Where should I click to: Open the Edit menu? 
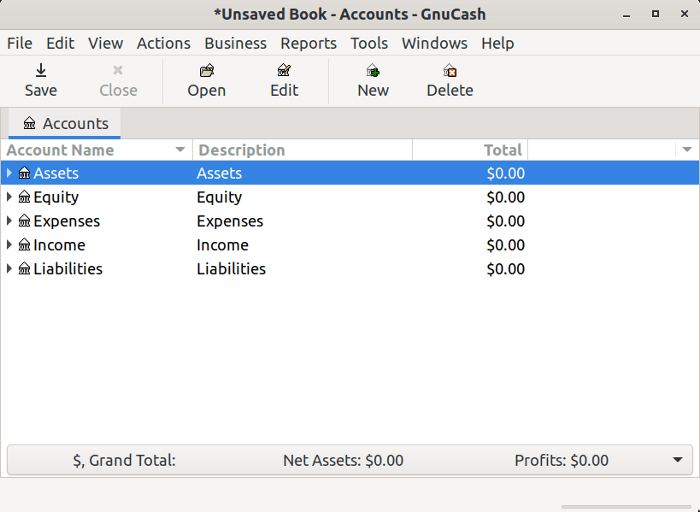click(60, 43)
